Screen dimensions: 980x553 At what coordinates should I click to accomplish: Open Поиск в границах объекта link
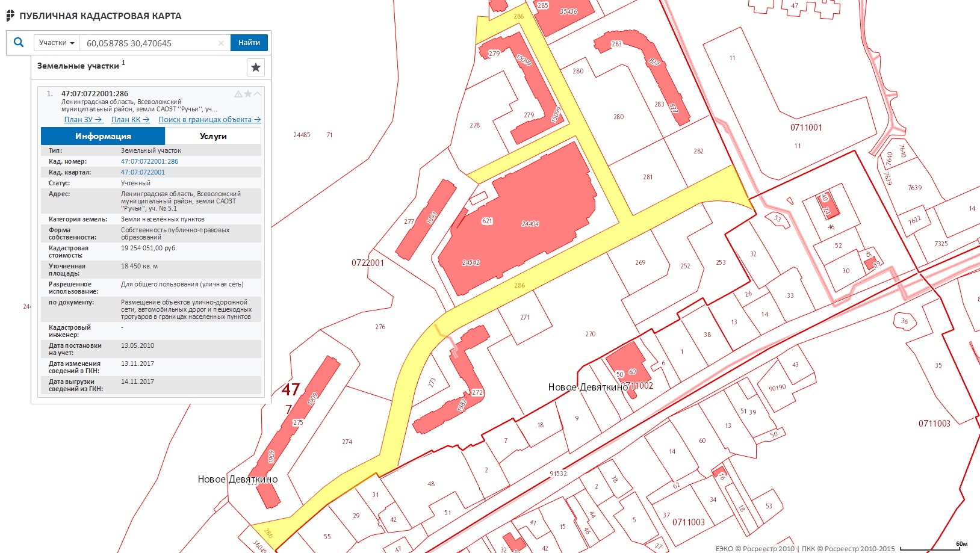(x=209, y=120)
